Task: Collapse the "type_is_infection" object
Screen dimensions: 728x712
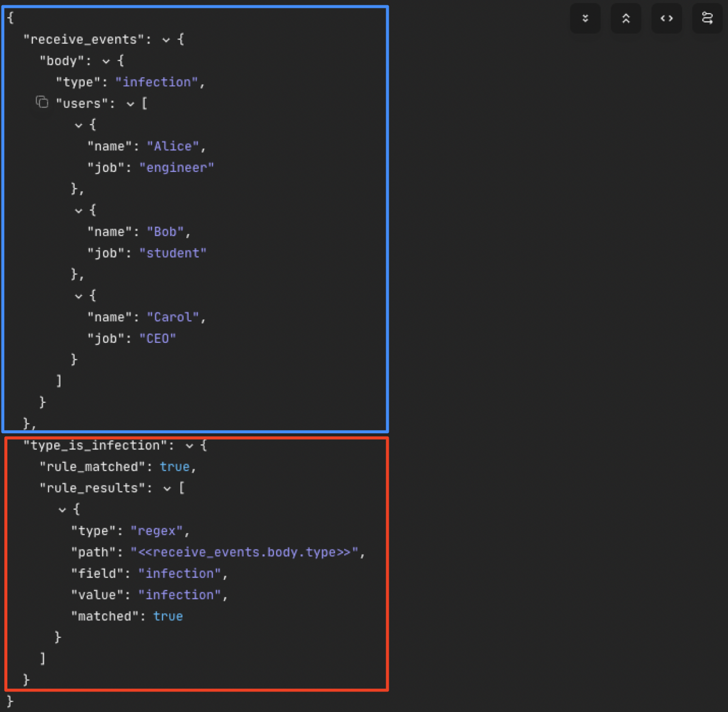Action: pos(189,446)
